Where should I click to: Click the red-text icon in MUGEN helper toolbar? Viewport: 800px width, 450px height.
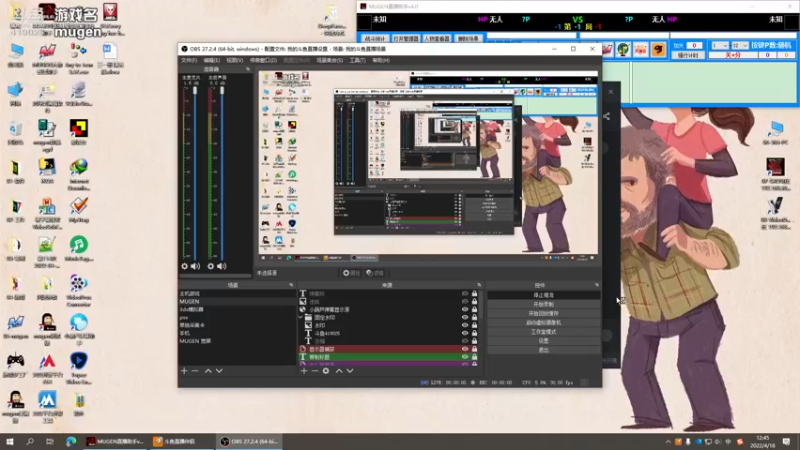tap(640, 49)
